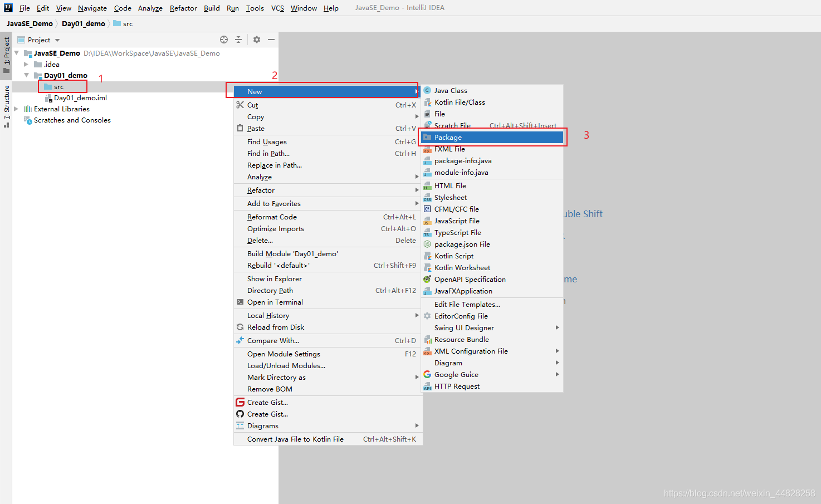
Task: Click the Kotlin File/Class icon
Action: point(427,102)
